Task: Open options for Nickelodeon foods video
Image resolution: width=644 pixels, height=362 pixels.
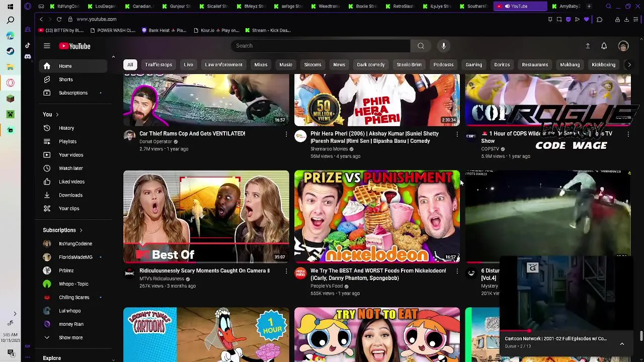Action: pyautogui.click(x=457, y=271)
